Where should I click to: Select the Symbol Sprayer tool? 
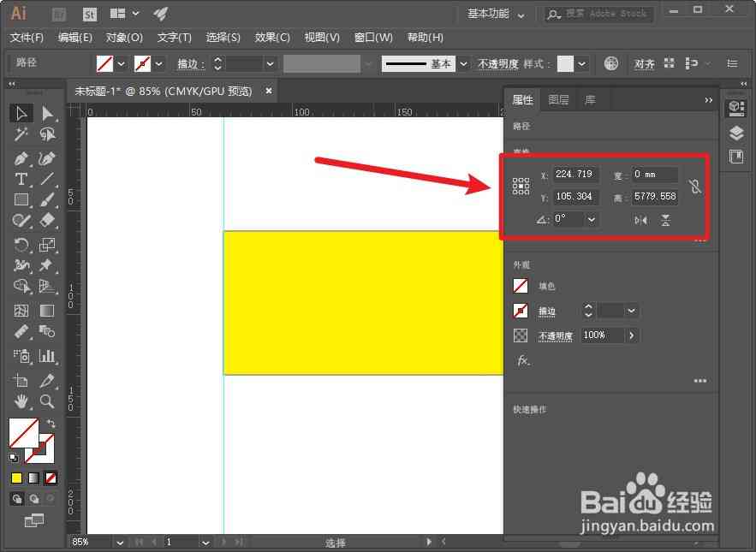pyautogui.click(x=21, y=356)
